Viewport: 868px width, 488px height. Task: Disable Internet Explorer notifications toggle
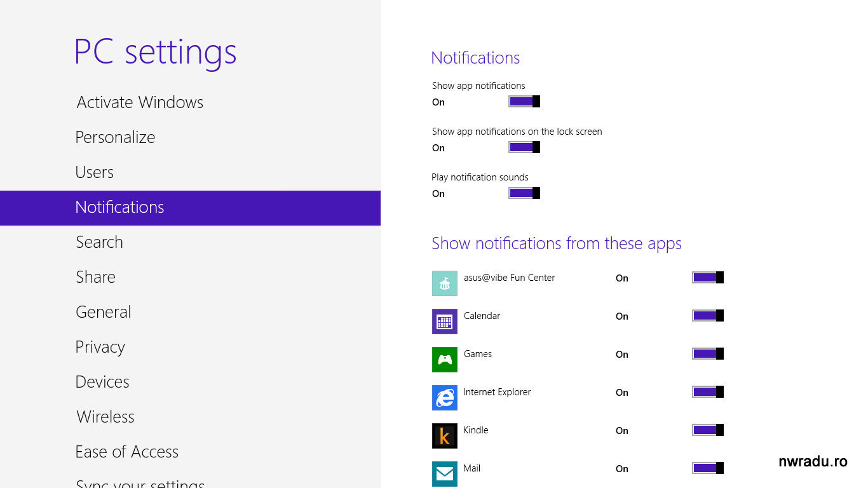708,392
